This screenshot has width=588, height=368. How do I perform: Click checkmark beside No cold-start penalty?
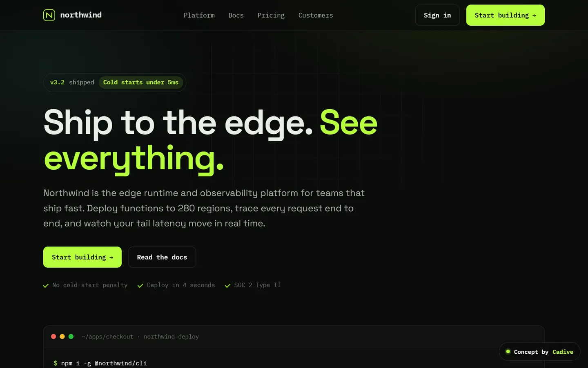click(46, 285)
